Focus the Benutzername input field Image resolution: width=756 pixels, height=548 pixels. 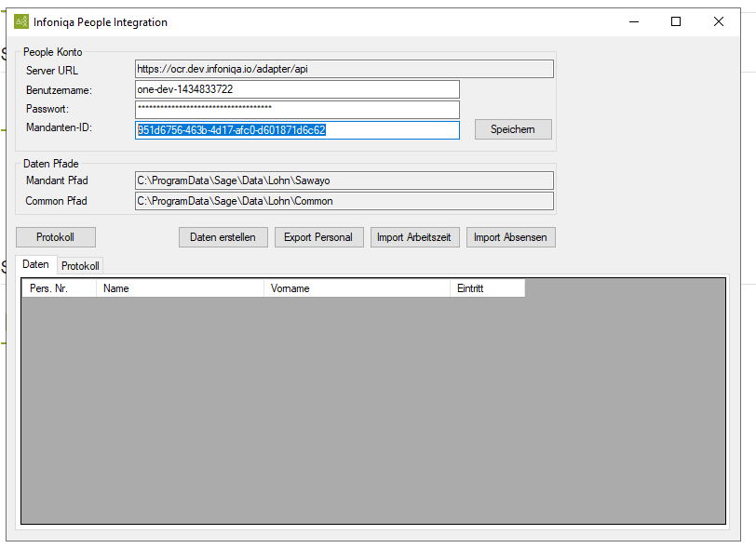point(297,89)
